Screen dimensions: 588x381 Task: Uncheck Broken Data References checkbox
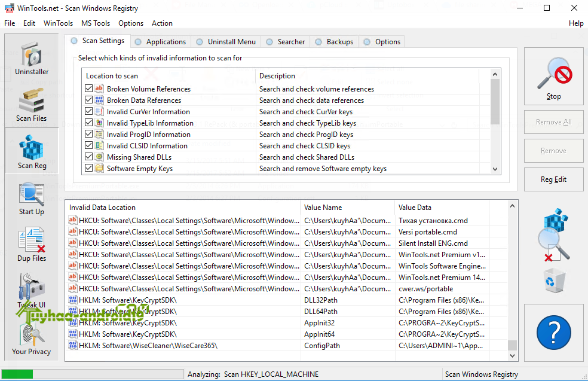(x=88, y=100)
